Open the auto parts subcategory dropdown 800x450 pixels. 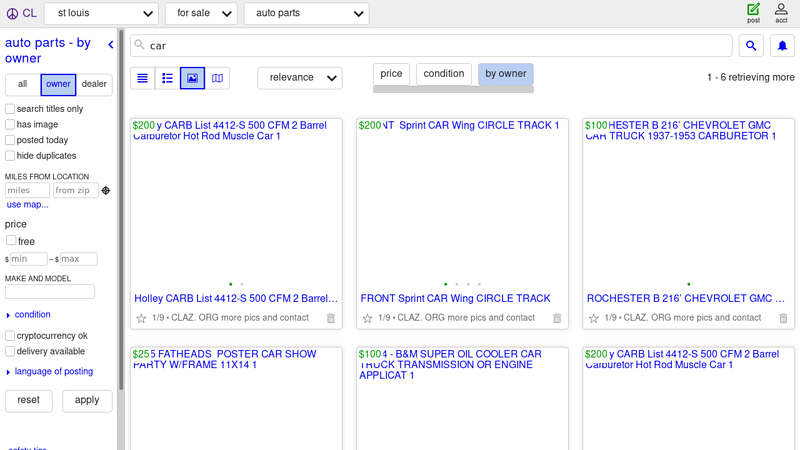[x=307, y=13]
